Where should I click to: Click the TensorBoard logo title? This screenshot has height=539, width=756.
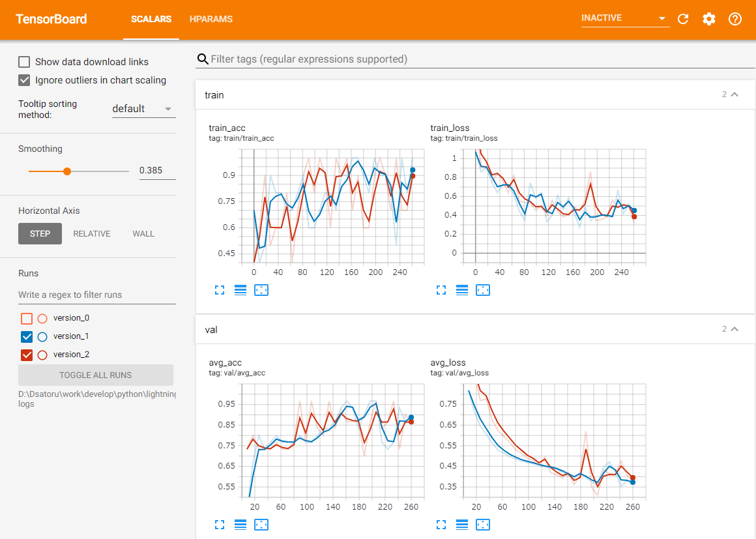point(51,20)
